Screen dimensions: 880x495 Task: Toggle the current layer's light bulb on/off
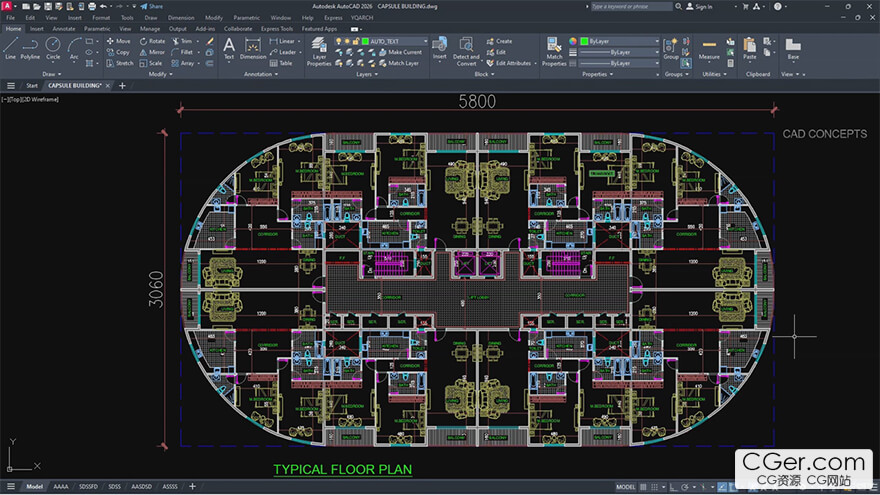[x=338, y=41]
